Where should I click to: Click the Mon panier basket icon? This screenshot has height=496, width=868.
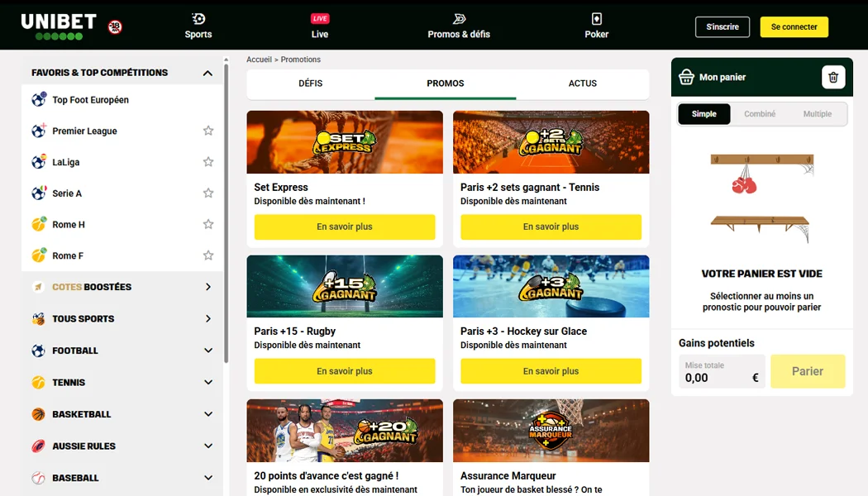tap(686, 77)
